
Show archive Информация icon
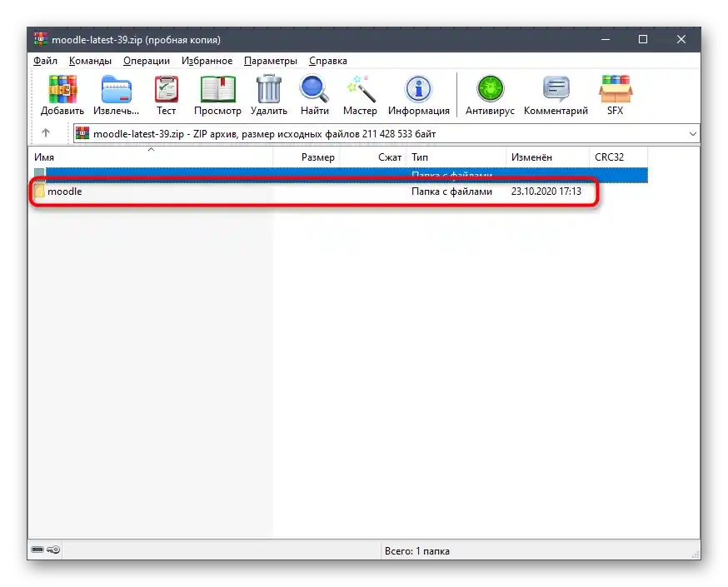click(418, 89)
